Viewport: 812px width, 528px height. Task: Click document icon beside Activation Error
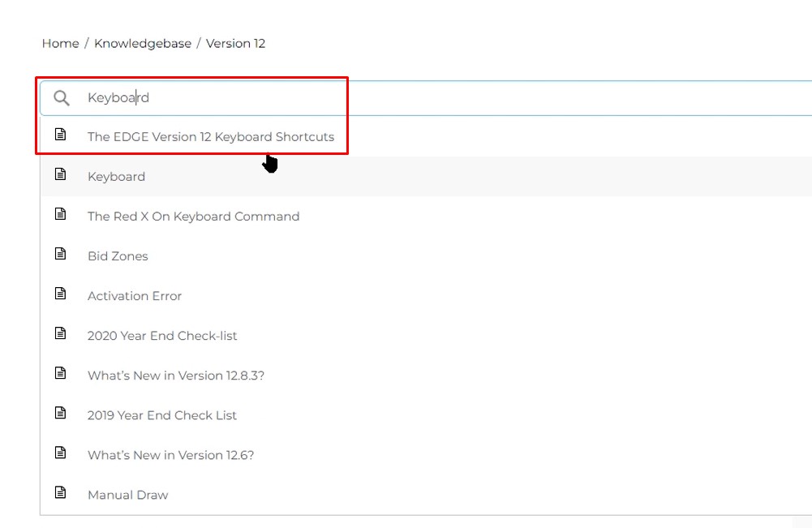pyautogui.click(x=60, y=294)
